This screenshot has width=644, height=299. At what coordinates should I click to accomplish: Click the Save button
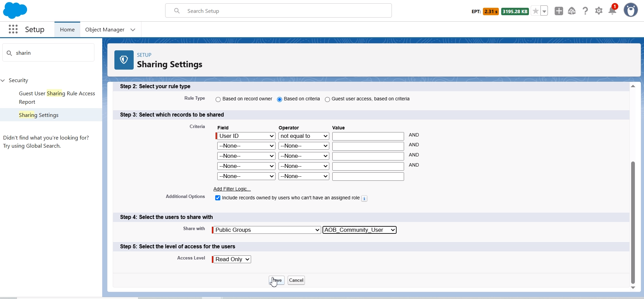coord(276,280)
